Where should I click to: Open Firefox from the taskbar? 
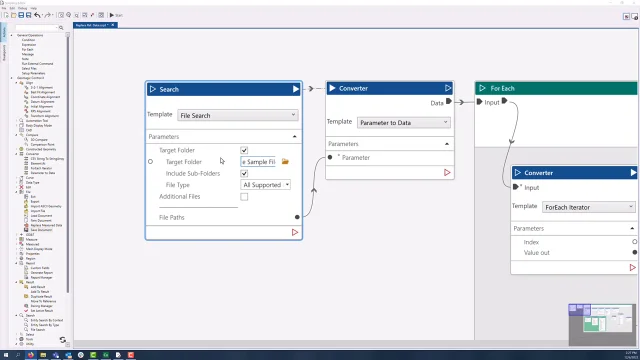point(31,355)
